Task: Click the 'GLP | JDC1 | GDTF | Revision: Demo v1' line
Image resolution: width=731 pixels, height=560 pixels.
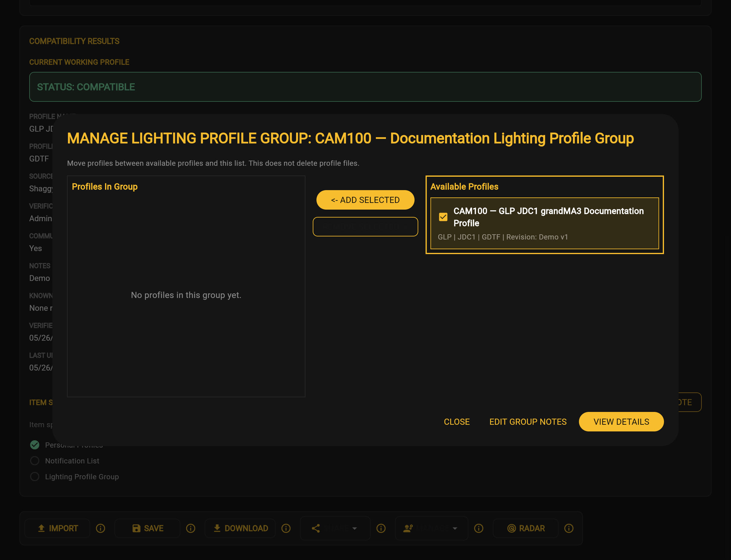Action: point(503,237)
